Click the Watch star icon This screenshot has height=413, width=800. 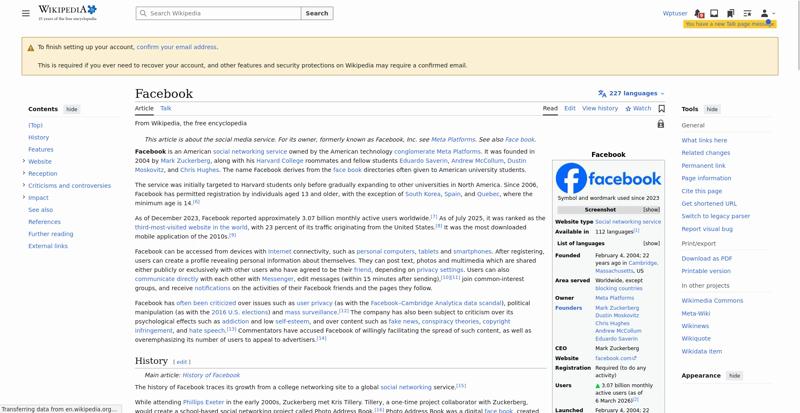point(628,109)
